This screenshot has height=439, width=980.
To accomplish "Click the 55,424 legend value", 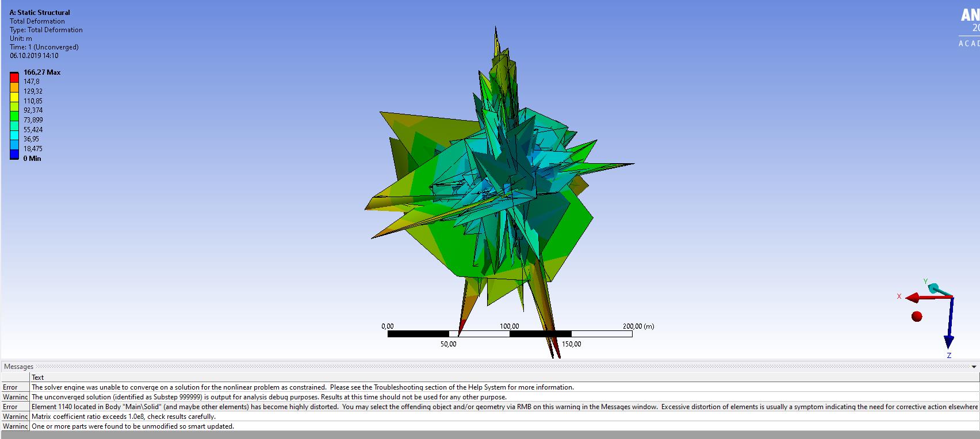I will click(33, 130).
